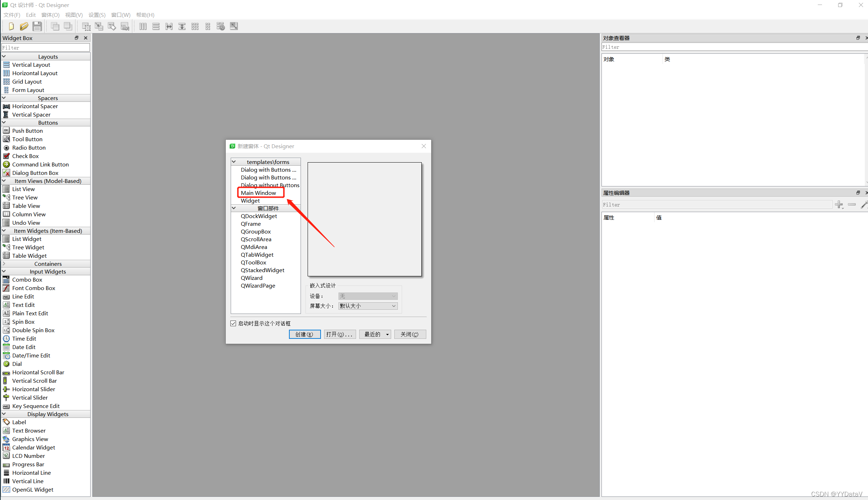Collapse the templates\forms group in dialog

click(234, 162)
